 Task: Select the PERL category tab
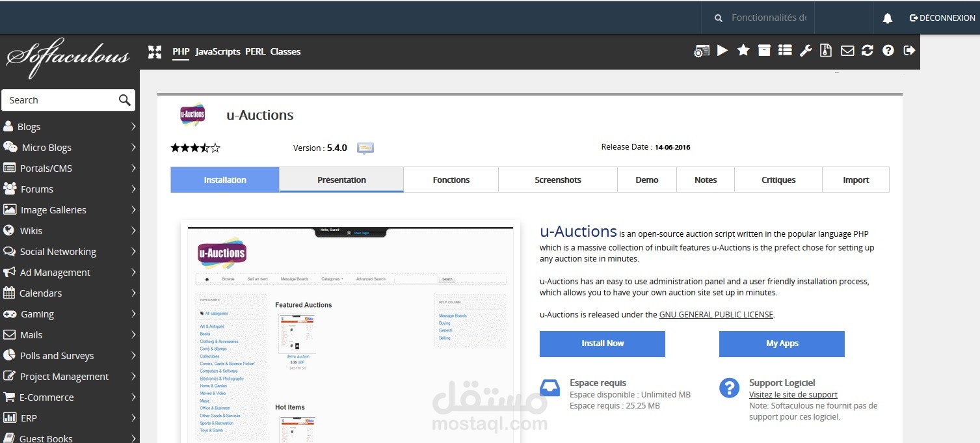255,51
